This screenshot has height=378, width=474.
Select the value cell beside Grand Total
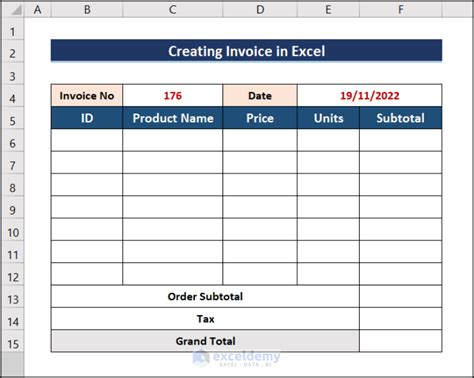(x=401, y=341)
